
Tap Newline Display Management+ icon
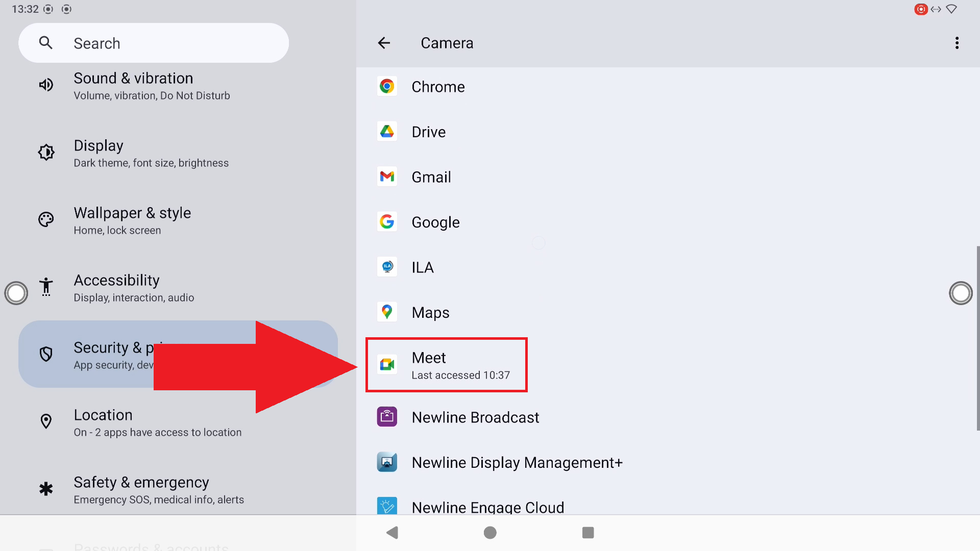point(387,462)
